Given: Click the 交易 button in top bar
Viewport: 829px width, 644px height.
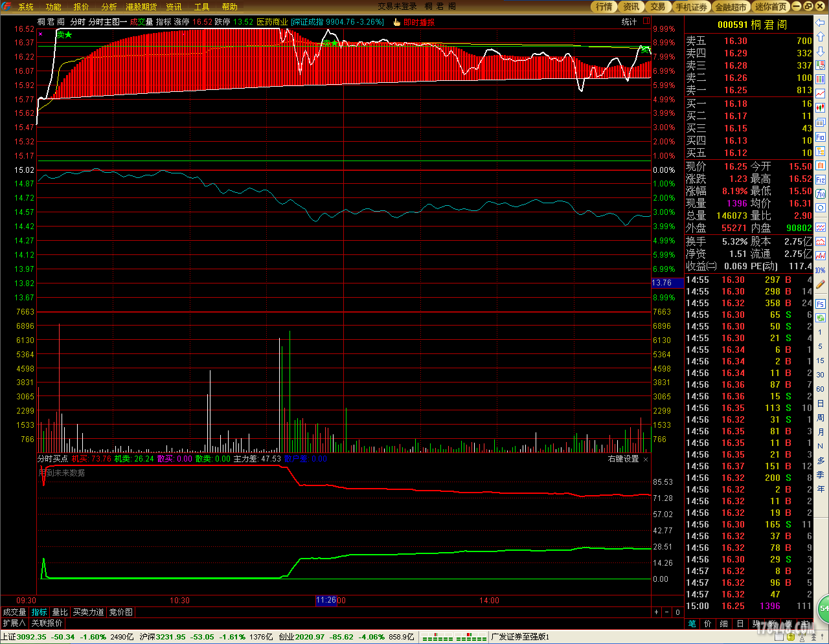Looking at the screenshot, I should [658, 6].
